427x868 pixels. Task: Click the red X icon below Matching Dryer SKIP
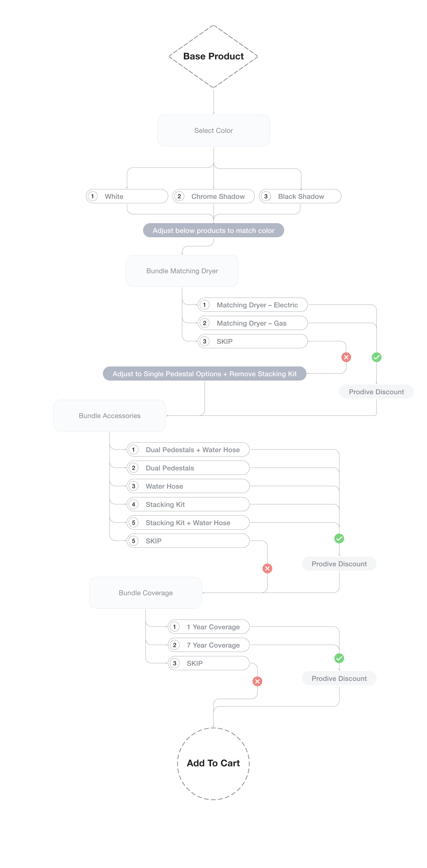(x=346, y=357)
